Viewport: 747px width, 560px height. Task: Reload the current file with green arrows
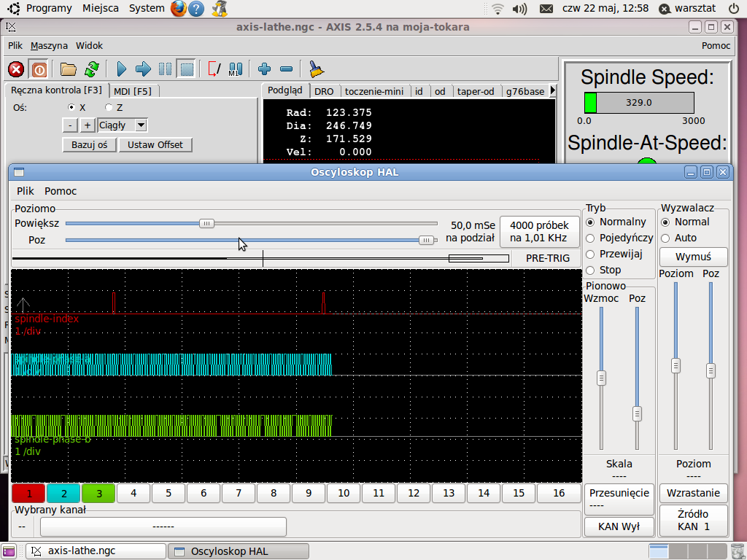tap(91, 69)
